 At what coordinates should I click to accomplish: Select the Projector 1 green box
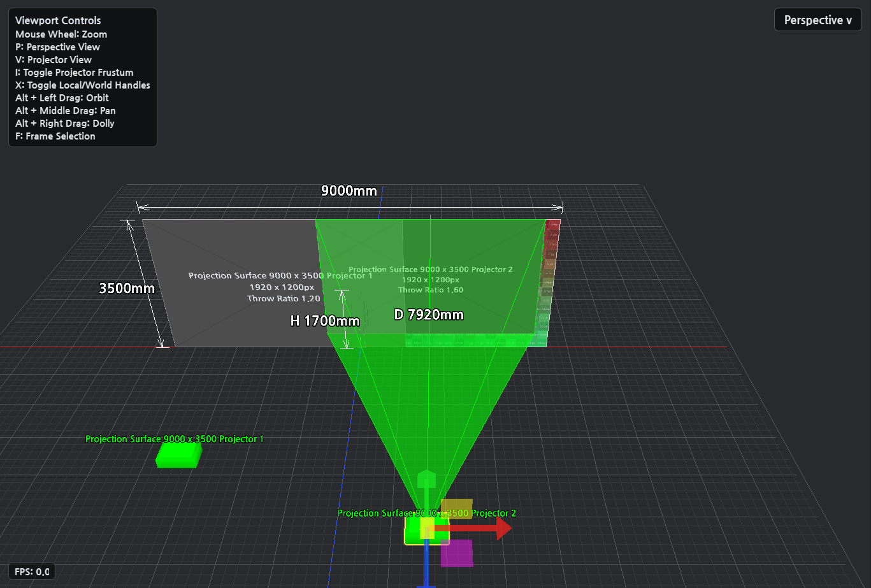(x=178, y=455)
